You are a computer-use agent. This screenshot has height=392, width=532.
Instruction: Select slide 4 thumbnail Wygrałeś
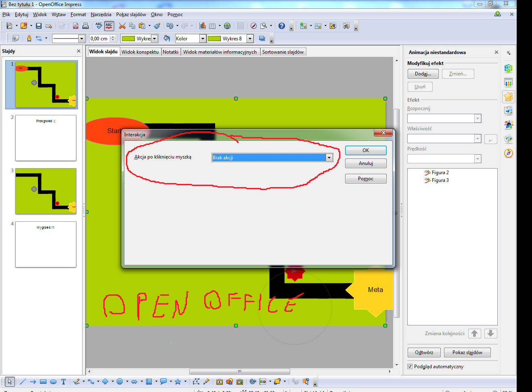tap(46, 244)
